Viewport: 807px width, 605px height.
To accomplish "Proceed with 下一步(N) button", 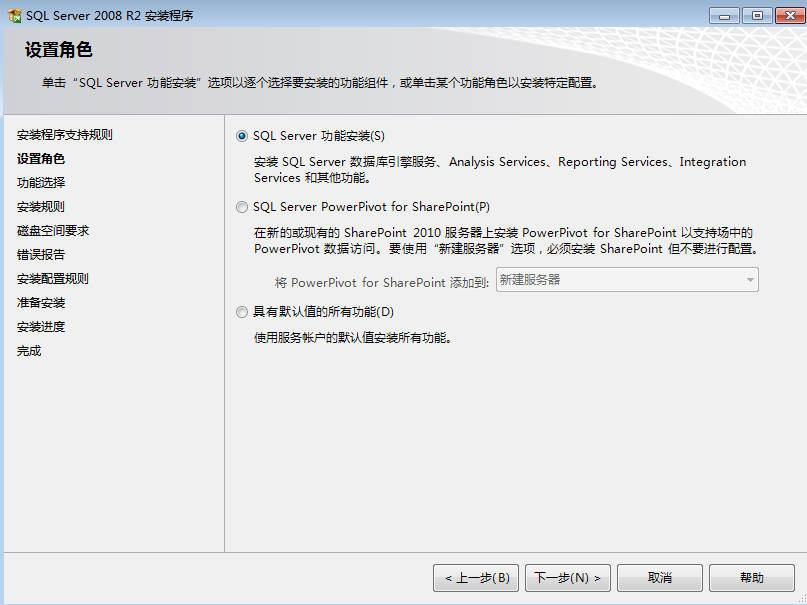I will [568, 578].
